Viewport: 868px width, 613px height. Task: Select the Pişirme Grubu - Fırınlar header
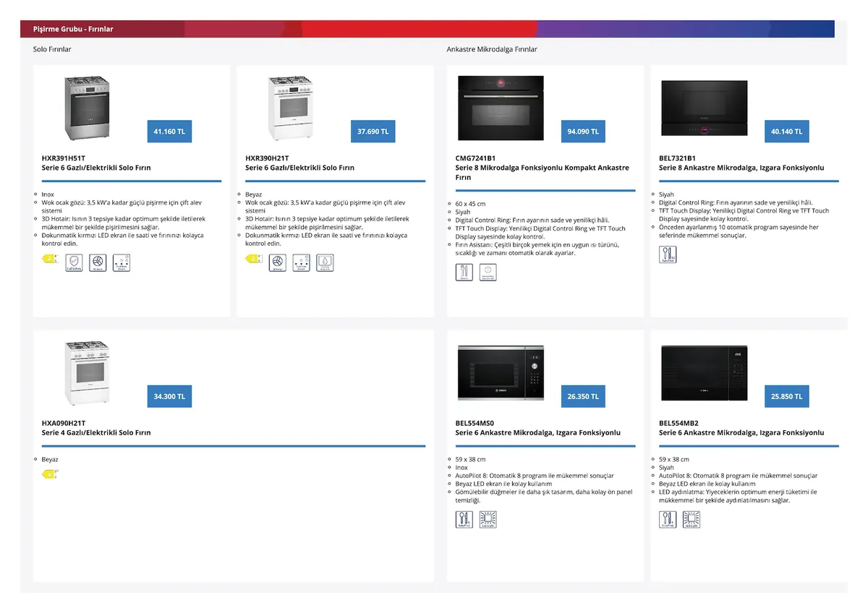click(73, 29)
